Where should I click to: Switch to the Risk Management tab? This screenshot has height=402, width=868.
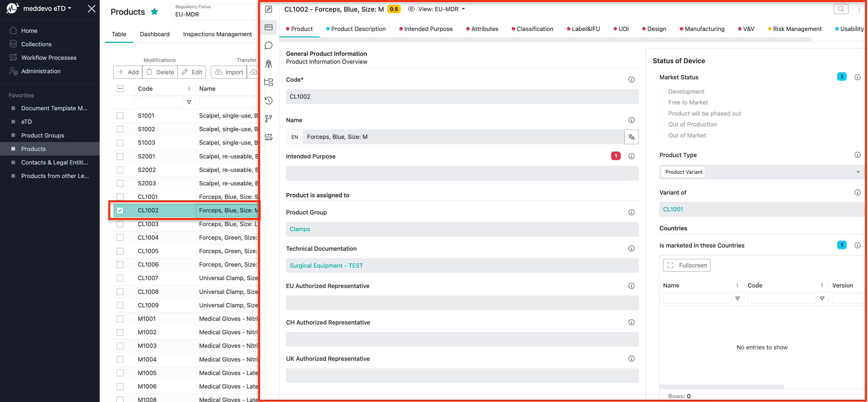pos(795,29)
